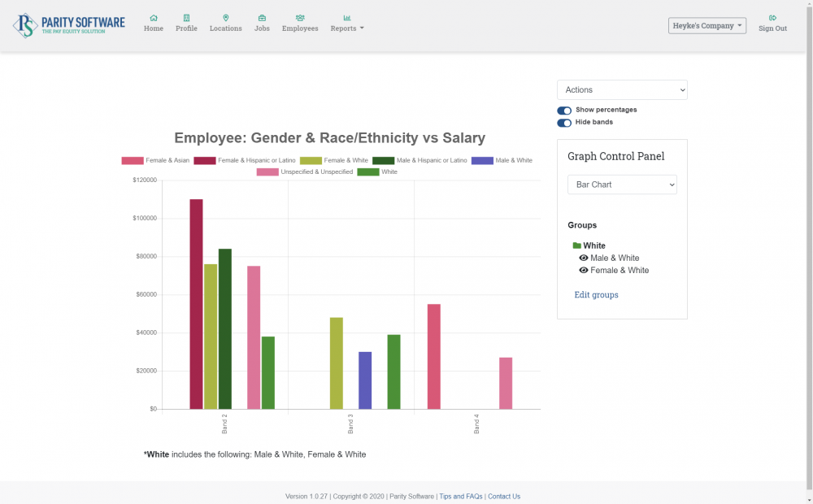This screenshot has width=813, height=504.
Task: Turn off the Show percentages switch
Action: tap(564, 111)
